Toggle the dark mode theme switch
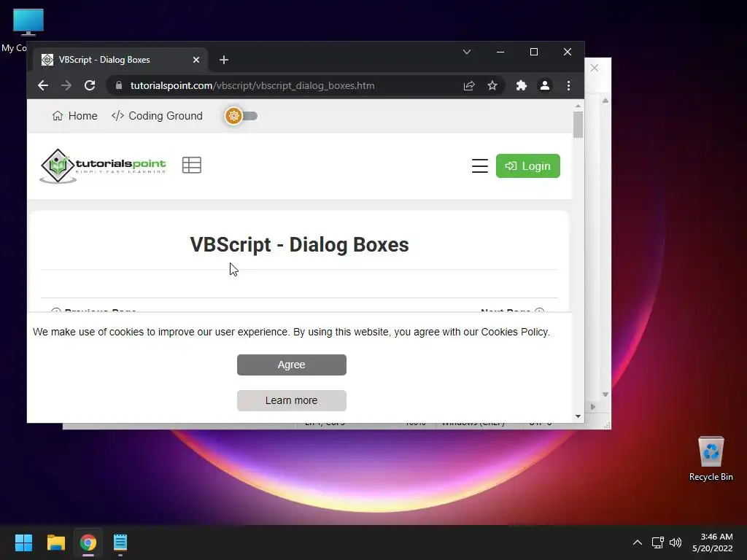The image size is (747, 560). [x=241, y=116]
